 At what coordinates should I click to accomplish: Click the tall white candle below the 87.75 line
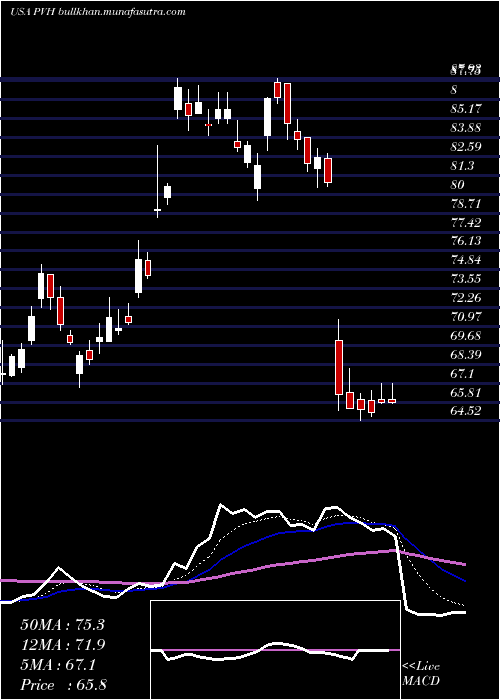pos(267,117)
